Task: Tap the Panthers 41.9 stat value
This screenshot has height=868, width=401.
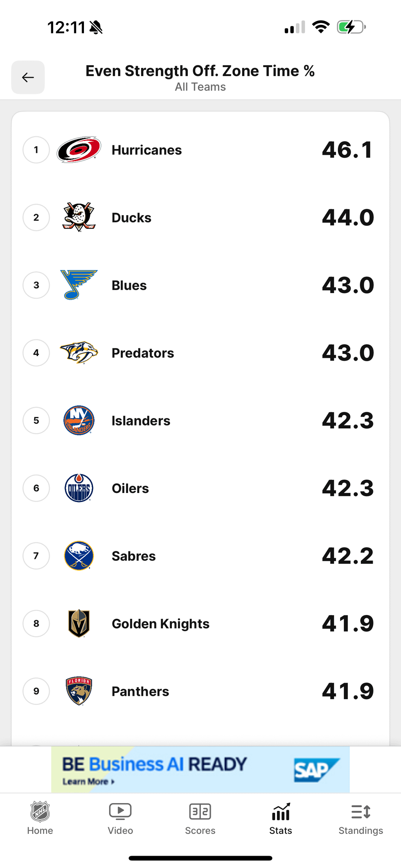Action: pos(348,691)
